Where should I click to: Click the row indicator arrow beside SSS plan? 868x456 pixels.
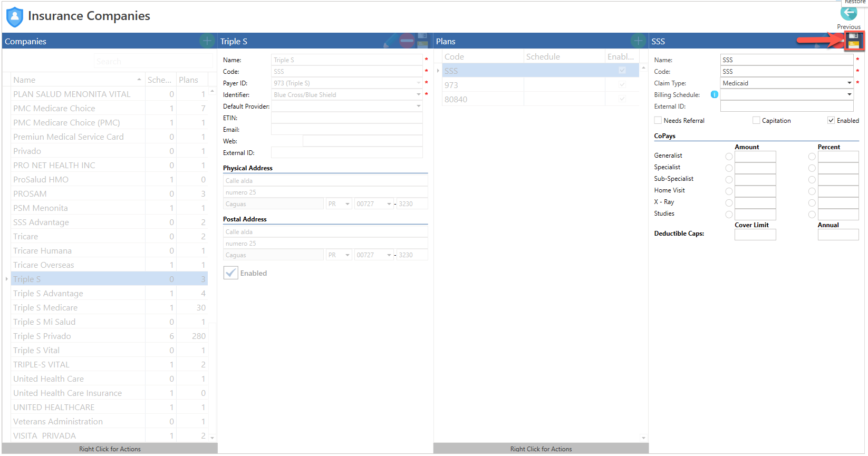tap(438, 71)
